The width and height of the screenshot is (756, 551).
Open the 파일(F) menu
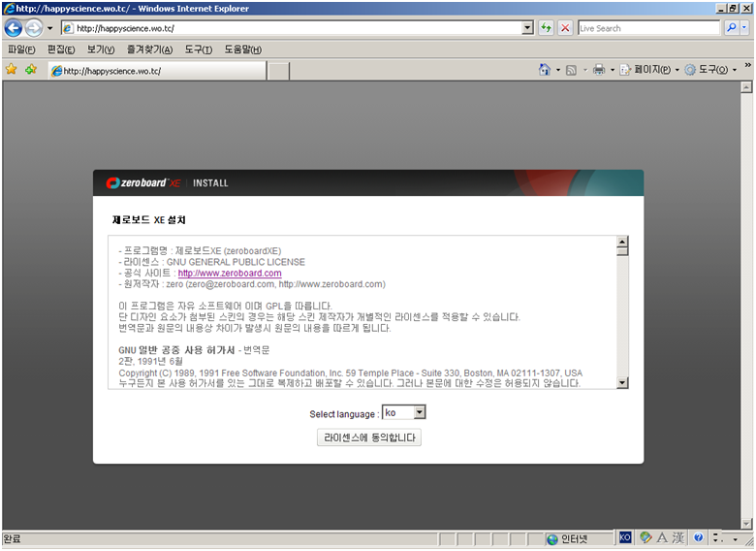coord(21,49)
